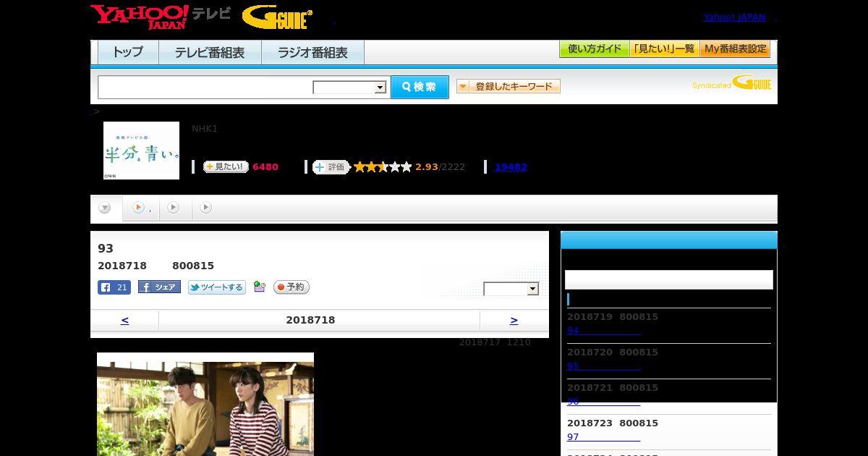
Task: Click the Syndicated G-GUIDE logo
Action: coord(732,83)
